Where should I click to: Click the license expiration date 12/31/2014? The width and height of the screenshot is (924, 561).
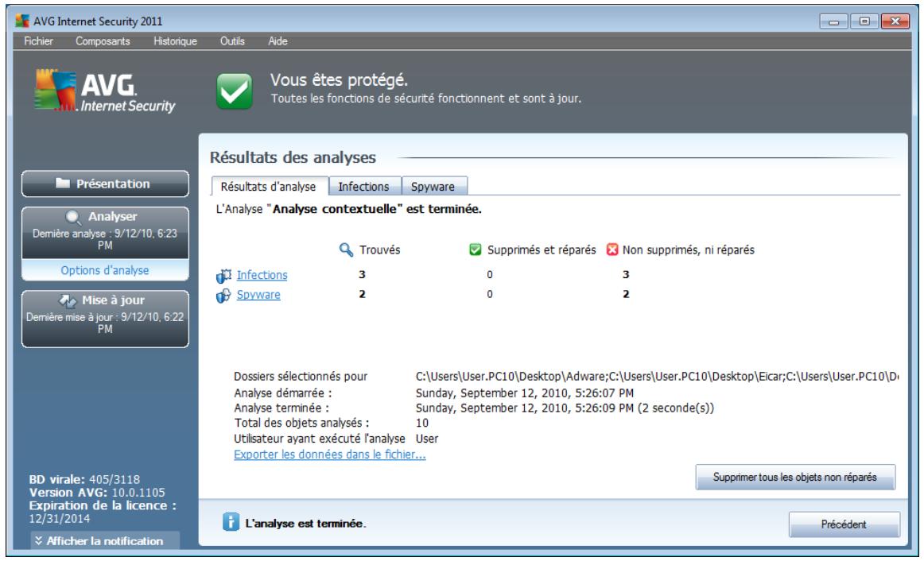pyautogui.click(x=60, y=519)
